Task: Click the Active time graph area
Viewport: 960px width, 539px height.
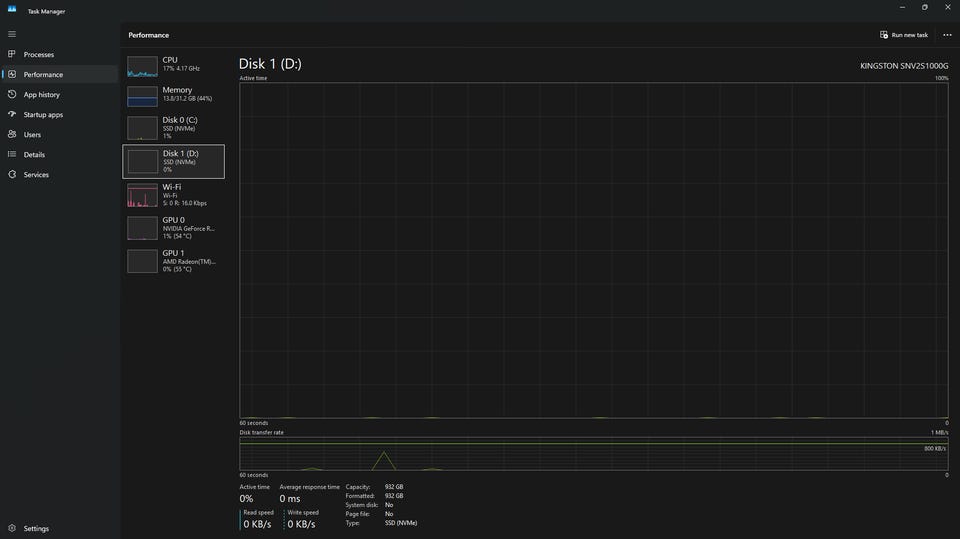Action: [594, 251]
